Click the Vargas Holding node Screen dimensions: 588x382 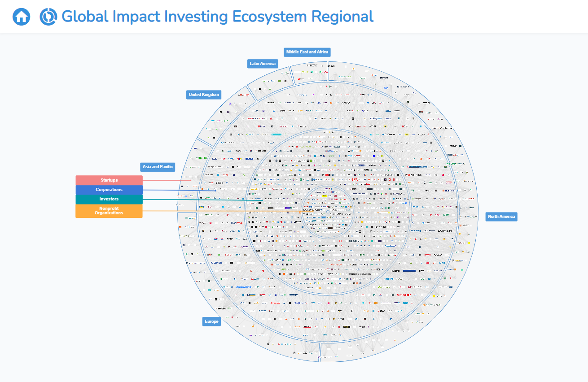[x=360, y=274]
